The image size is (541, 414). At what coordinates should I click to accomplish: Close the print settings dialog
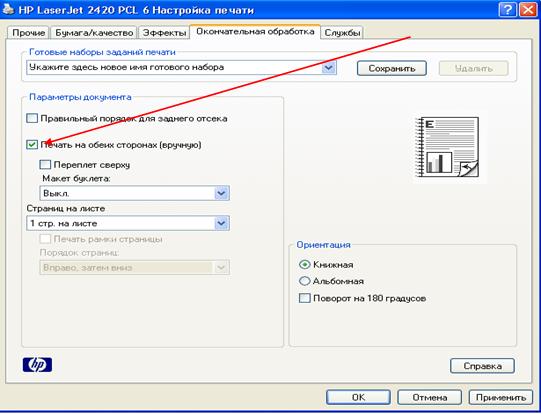pyautogui.click(x=528, y=9)
